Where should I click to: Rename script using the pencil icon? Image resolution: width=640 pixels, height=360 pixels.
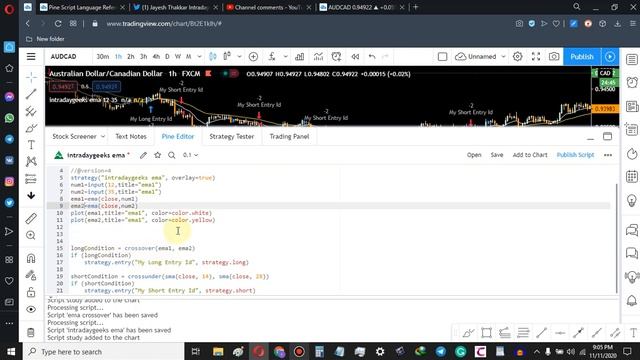coord(143,155)
